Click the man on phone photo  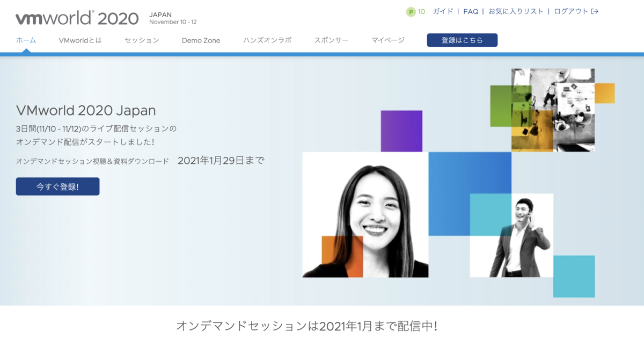click(511, 235)
